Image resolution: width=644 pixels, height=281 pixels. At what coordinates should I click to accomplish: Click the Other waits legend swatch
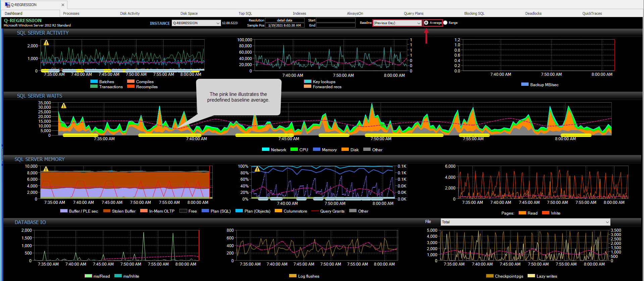point(367,150)
